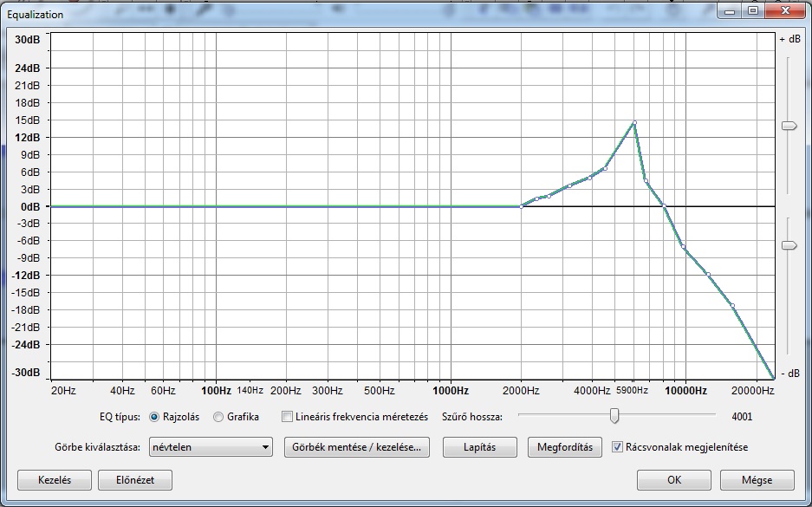Uncheck Rácsvonalak megjelenítése checkbox
The width and height of the screenshot is (812, 507).
click(617, 447)
